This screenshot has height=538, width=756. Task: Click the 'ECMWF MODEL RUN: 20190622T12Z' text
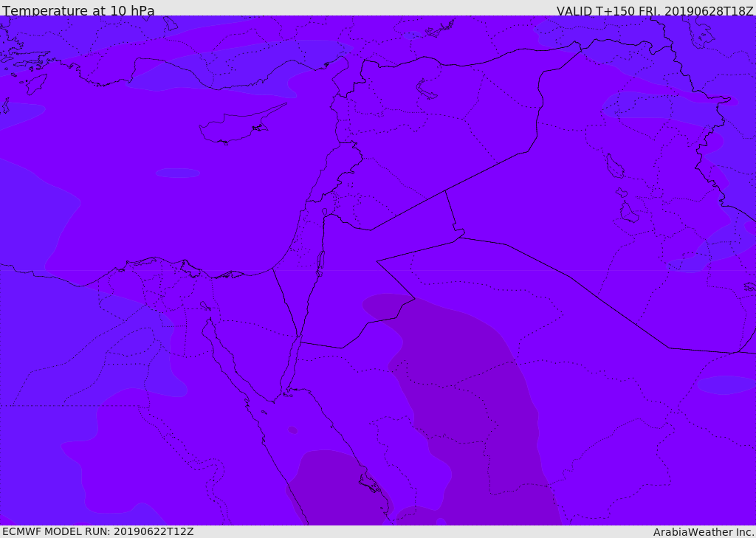pyautogui.click(x=98, y=532)
